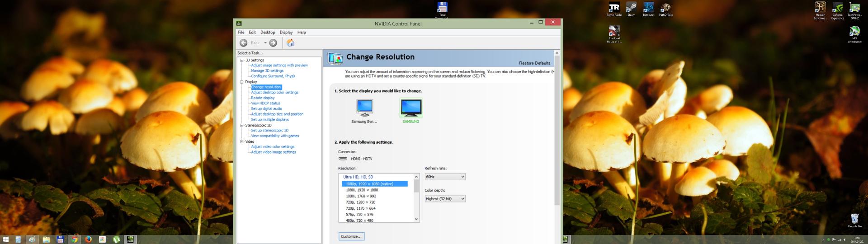Open Adjust desktop color settings
Image resolution: width=868 pixels, height=244 pixels.
pos(274,93)
